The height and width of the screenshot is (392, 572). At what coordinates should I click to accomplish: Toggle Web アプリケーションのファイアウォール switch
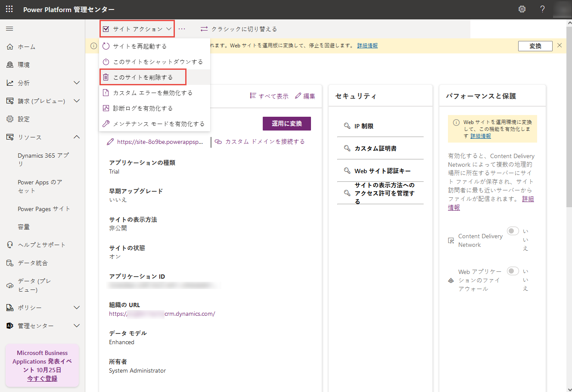pyautogui.click(x=513, y=271)
